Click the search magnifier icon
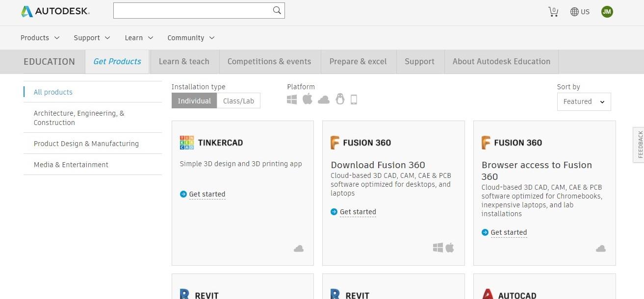 277,10
